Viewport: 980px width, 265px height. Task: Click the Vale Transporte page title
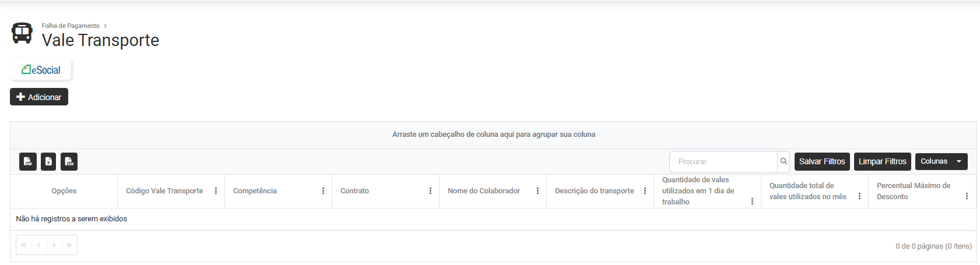[100, 40]
